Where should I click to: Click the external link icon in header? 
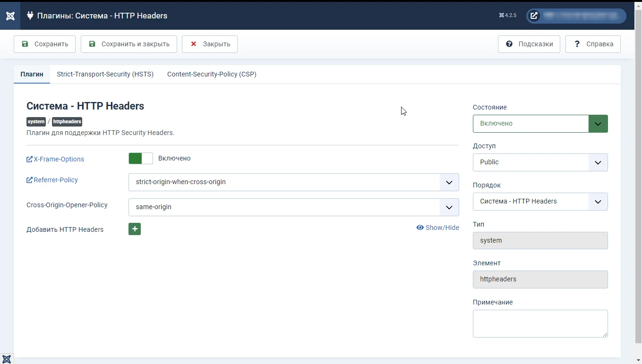pos(534,16)
